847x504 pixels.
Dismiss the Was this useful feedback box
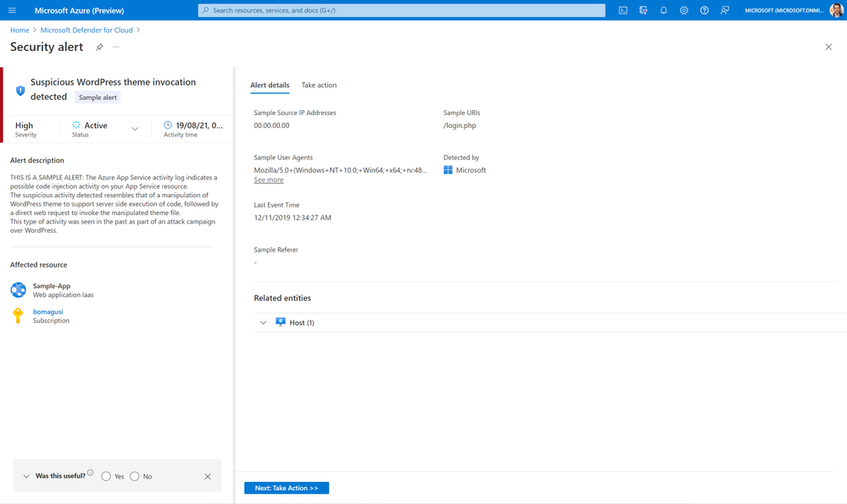[208, 477]
